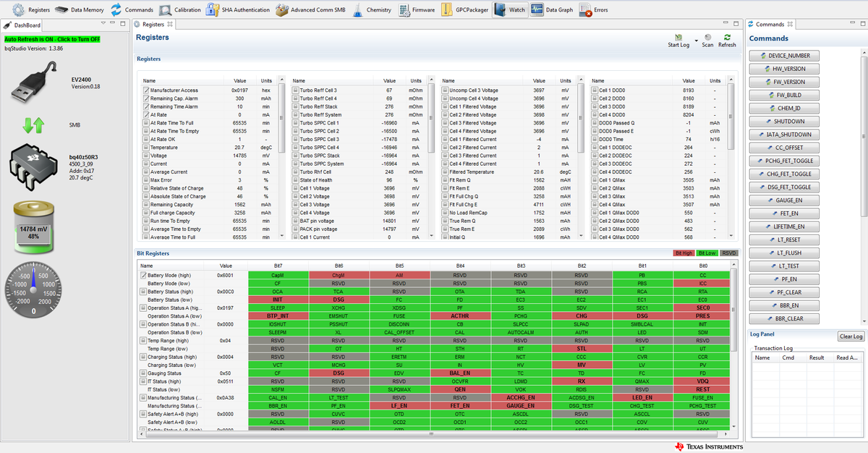Click the Bit Low green legend swatch
The height and width of the screenshot is (453, 868).
(x=705, y=253)
